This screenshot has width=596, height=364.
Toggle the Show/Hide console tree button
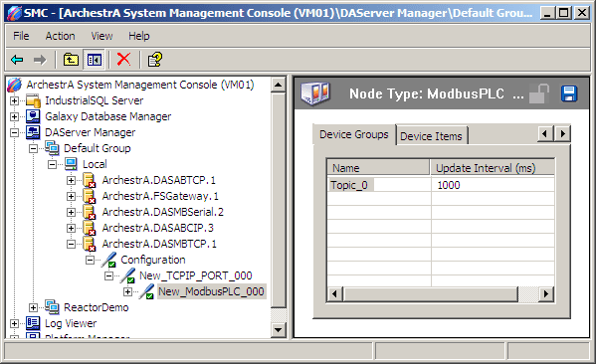tap(95, 60)
